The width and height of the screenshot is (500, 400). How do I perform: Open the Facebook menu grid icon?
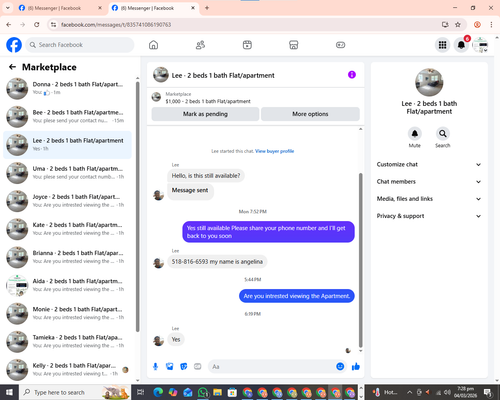click(x=442, y=45)
